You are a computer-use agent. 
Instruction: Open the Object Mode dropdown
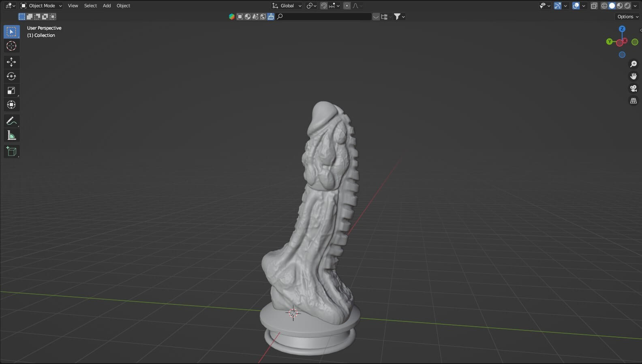tap(41, 6)
